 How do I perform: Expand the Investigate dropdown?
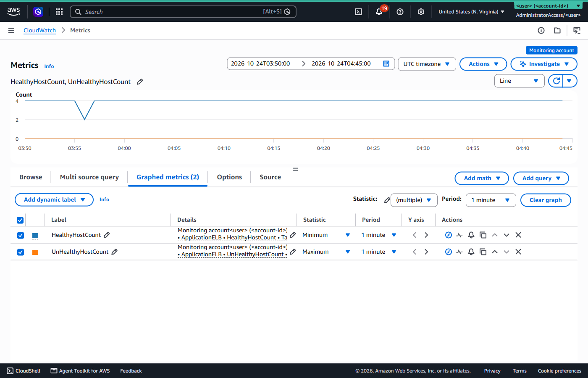[x=544, y=64]
